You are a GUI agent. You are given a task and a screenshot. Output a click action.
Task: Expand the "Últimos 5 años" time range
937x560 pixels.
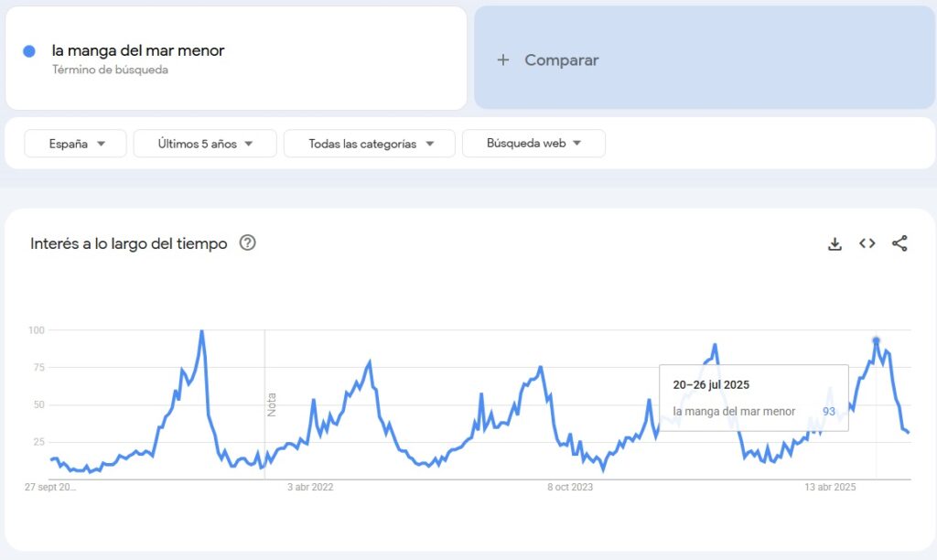205,144
